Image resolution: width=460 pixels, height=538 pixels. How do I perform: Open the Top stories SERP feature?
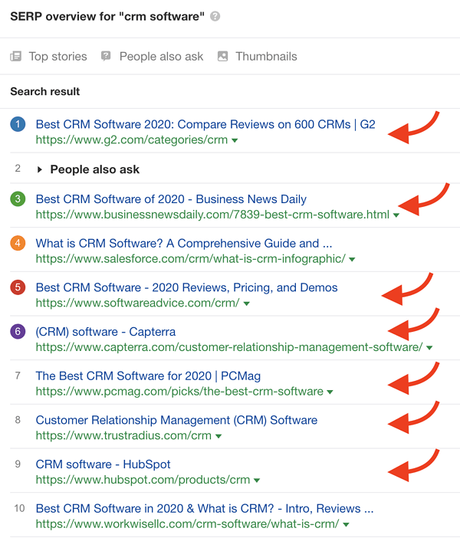tap(58, 56)
